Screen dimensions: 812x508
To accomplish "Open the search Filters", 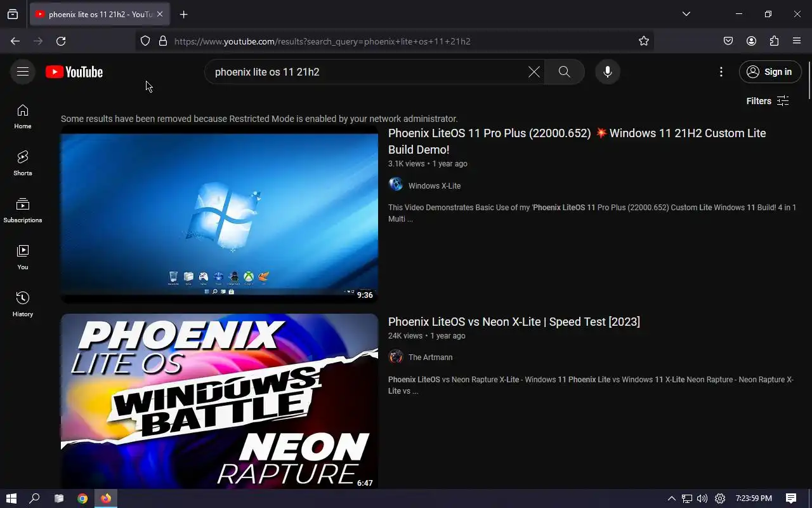I will [x=768, y=101].
